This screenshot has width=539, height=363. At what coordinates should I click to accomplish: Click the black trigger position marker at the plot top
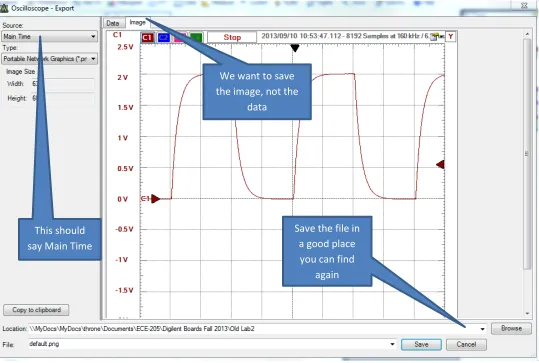(295, 48)
